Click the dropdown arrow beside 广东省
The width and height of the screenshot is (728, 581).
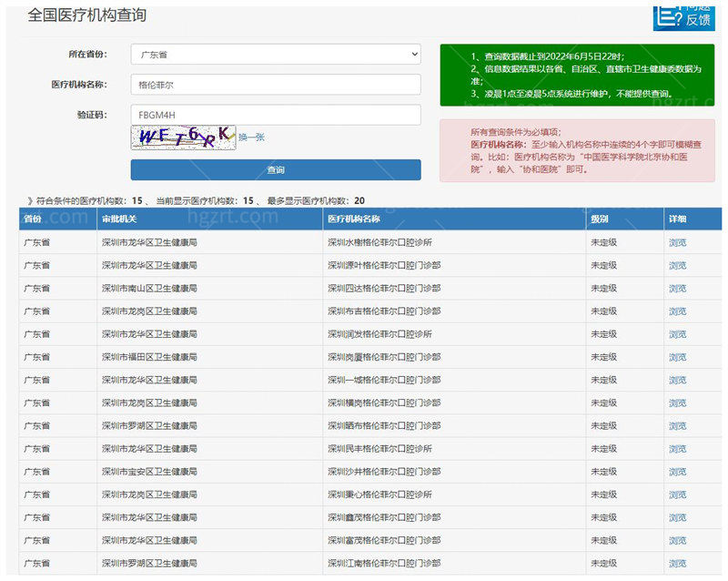click(412, 54)
